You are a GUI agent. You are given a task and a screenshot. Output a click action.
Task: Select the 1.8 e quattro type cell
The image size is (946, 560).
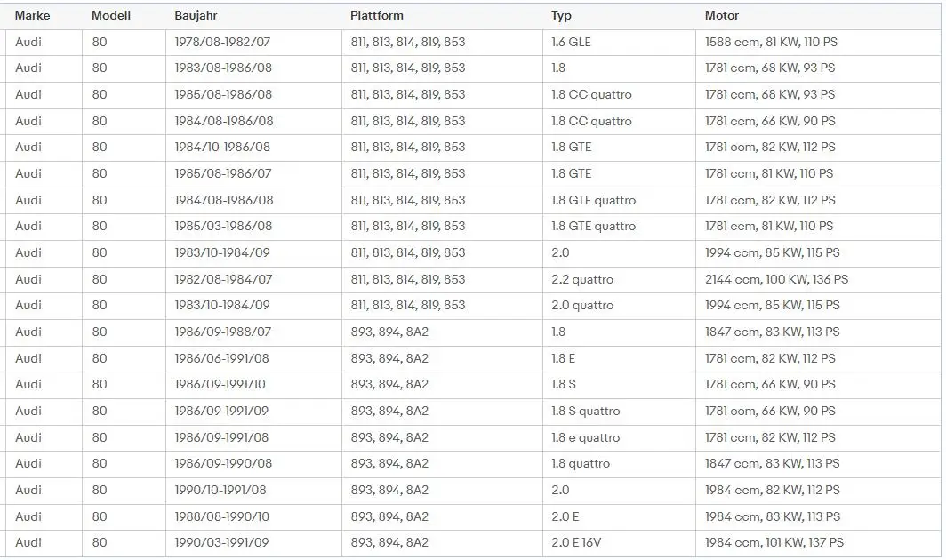(585, 437)
